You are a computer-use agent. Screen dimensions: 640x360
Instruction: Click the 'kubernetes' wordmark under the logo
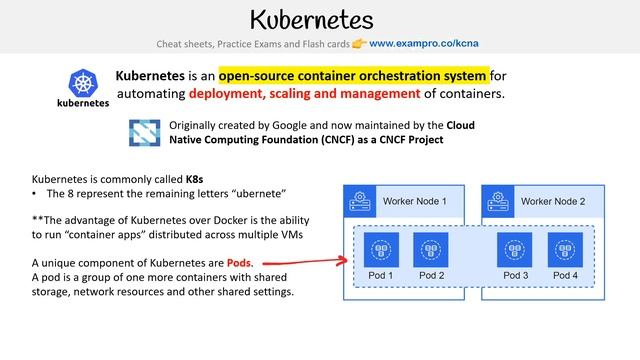pyautogui.click(x=83, y=103)
